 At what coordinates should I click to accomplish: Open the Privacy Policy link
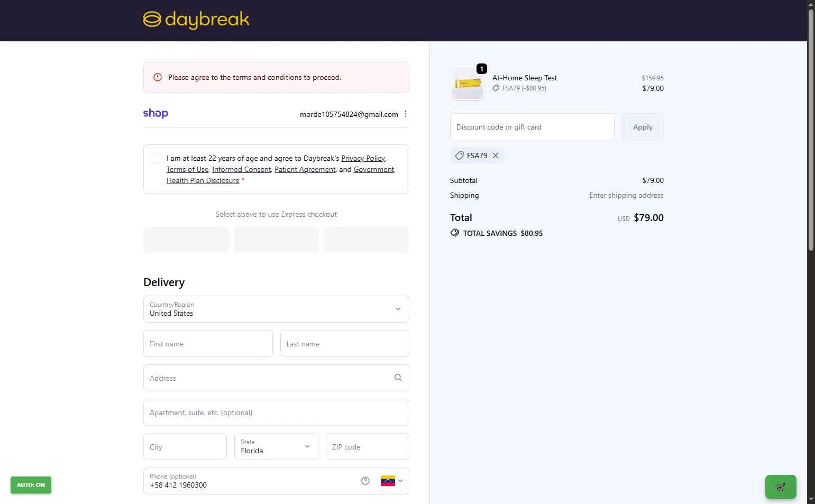[x=363, y=158]
